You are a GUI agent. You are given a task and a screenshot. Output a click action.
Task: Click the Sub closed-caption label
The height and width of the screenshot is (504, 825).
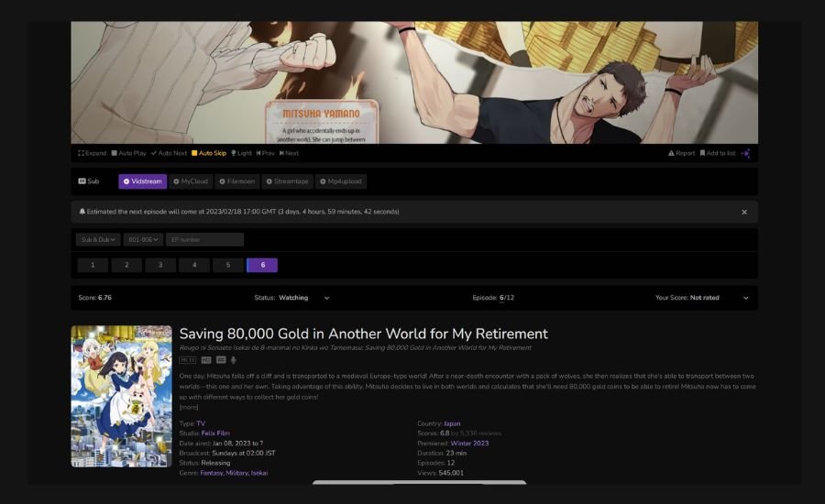(88, 181)
